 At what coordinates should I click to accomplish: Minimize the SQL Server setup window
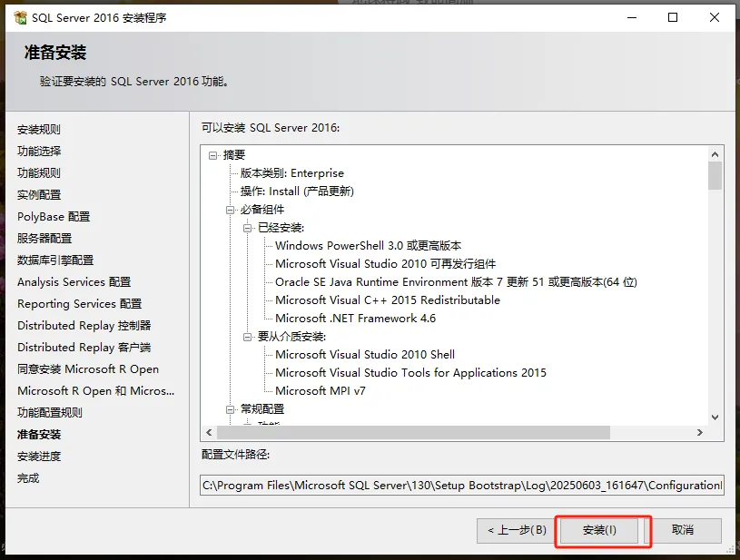[x=632, y=18]
